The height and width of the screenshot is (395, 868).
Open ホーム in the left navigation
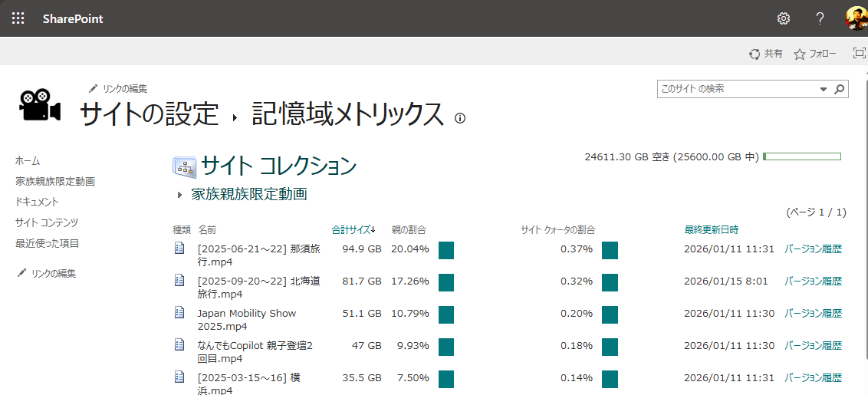(28, 161)
